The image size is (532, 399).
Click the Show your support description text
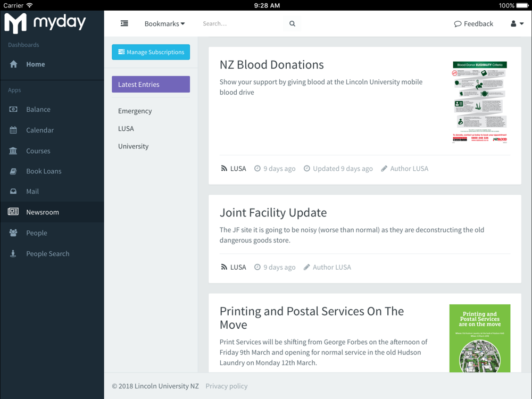pyautogui.click(x=321, y=87)
